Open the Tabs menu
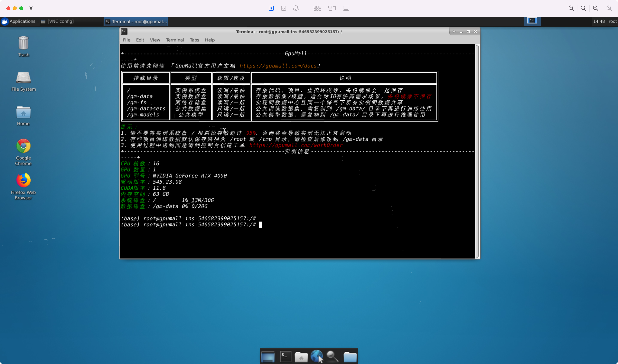Viewport: 618px width, 364px height. pos(194,40)
